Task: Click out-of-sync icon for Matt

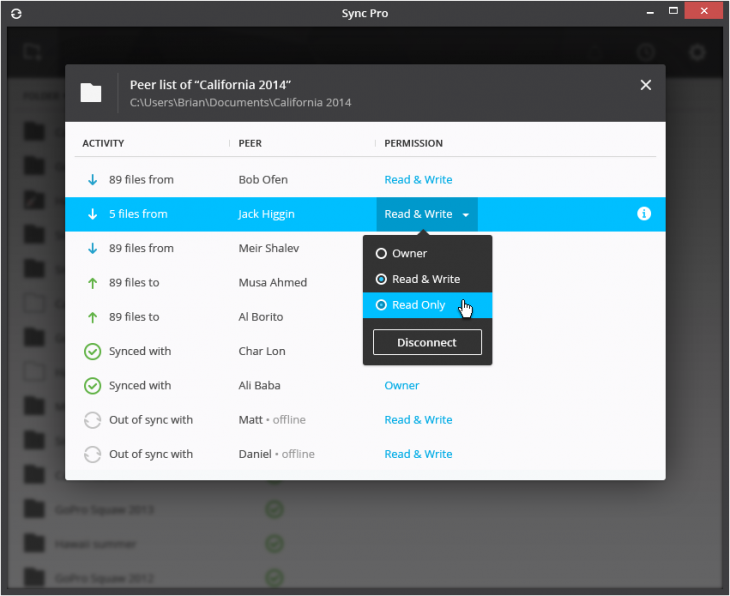Action: tap(92, 420)
